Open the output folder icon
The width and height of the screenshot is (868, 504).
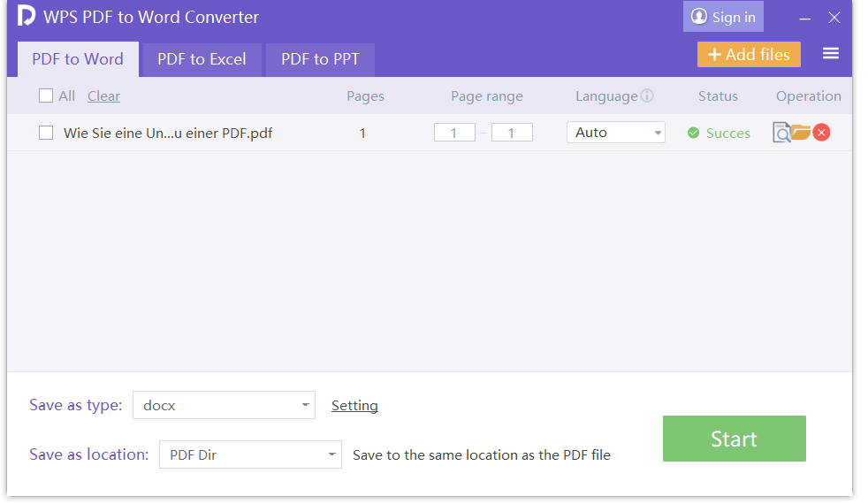[801, 133]
